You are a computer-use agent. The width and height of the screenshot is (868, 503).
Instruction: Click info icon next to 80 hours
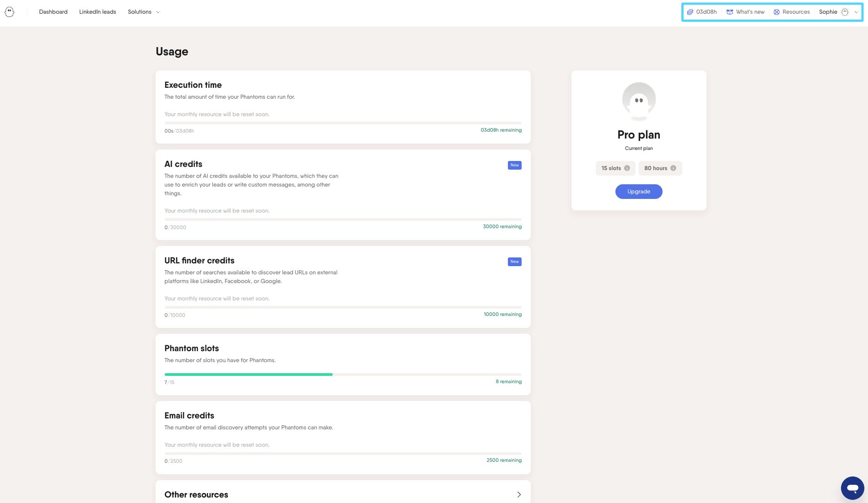point(673,168)
